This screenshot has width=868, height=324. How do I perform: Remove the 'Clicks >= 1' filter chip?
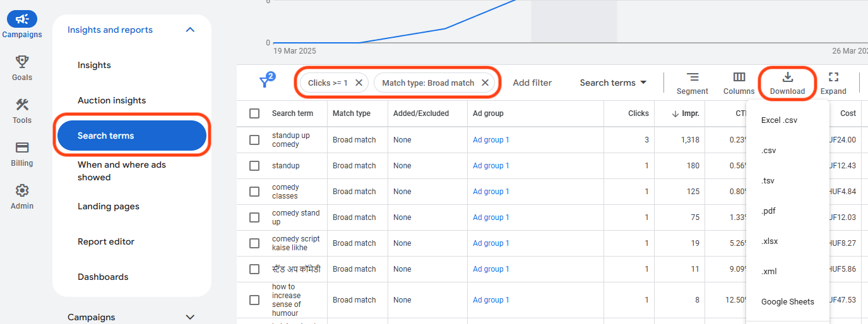click(359, 83)
